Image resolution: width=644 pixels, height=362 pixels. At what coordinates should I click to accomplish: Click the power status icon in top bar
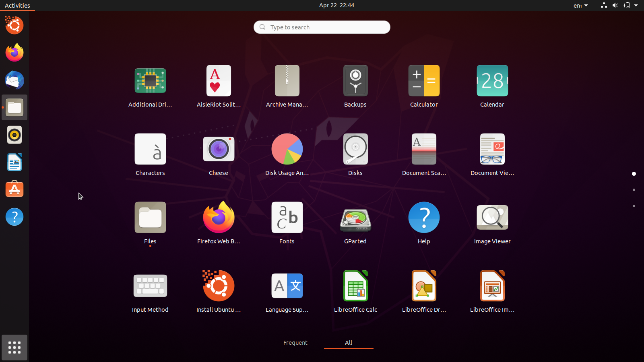[627, 5]
